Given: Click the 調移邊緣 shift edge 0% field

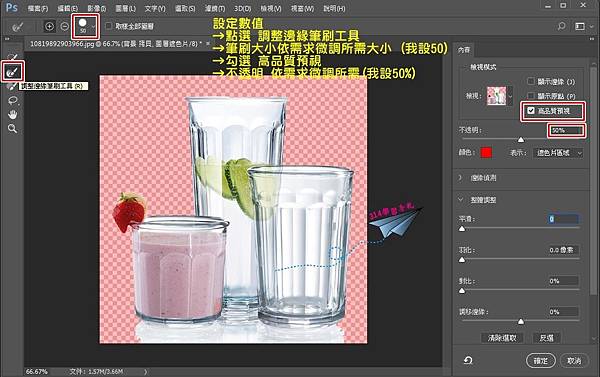Looking at the screenshot, I should (x=563, y=312).
